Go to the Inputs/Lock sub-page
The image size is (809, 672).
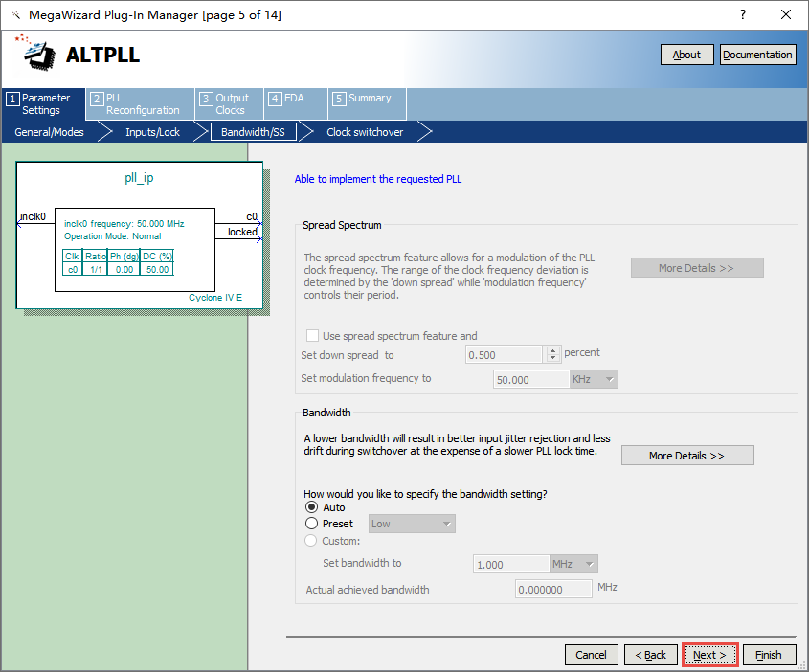[x=153, y=132]
